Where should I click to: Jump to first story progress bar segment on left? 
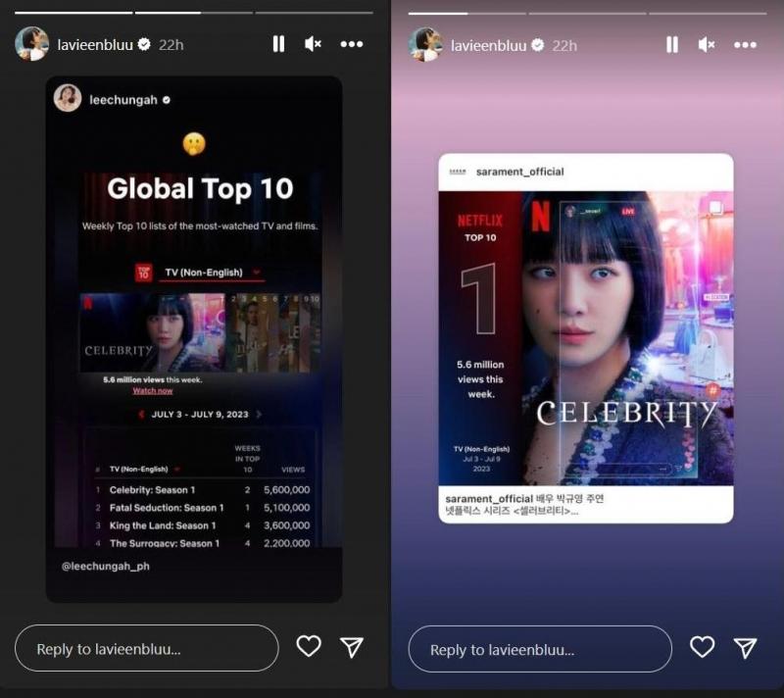tap(73, 13)
